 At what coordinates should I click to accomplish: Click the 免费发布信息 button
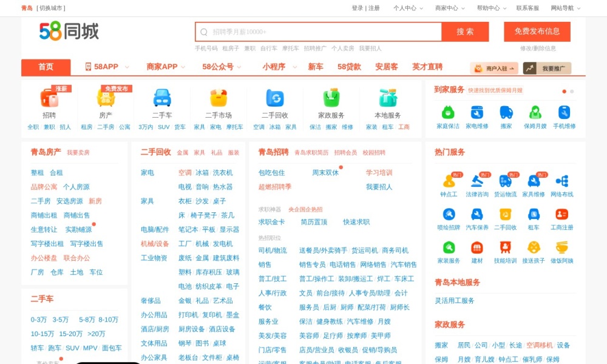click(537, 32)
